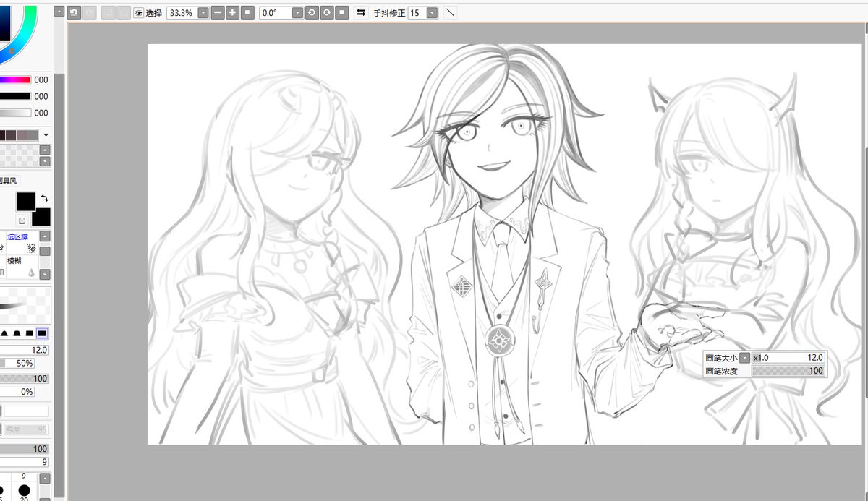Toggle the transparent color icon
The width and height of the screenshot is (868, 501).
pos(22,220)
